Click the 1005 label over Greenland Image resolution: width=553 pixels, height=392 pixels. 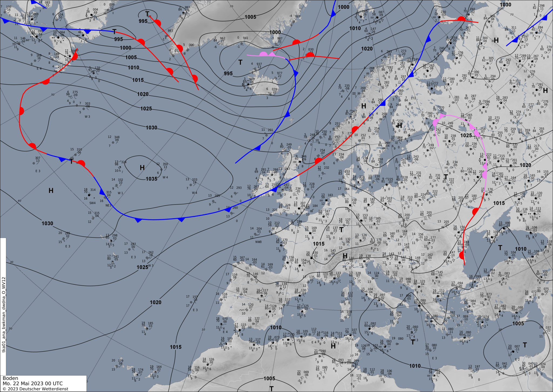tap(250, 17)
